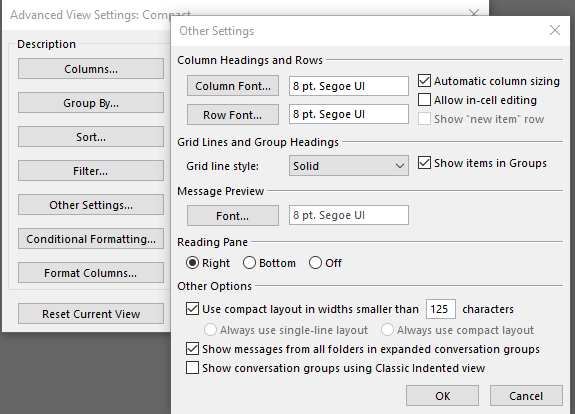Viewport: 575px width, 414px height.
Task: Close the Other Settings dialog
Action: [x=554, y=30]
